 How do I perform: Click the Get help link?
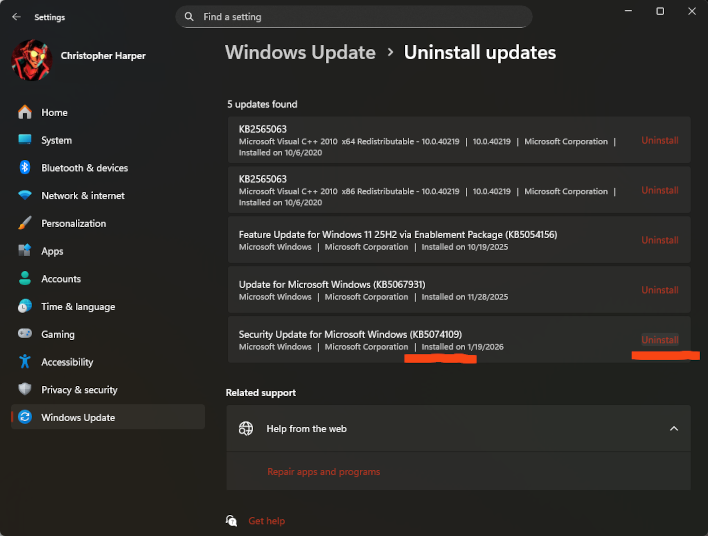[x=266, y=521]
